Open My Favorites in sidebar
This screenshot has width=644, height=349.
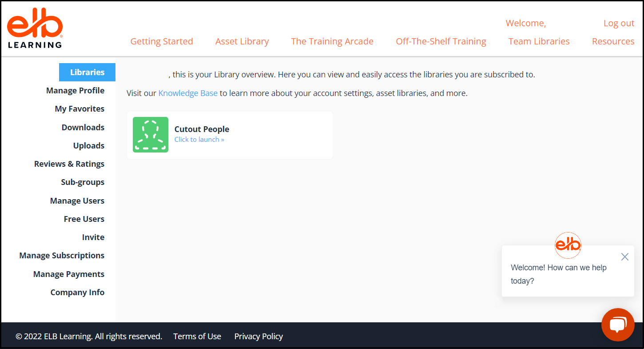click(x=80, y=109)
